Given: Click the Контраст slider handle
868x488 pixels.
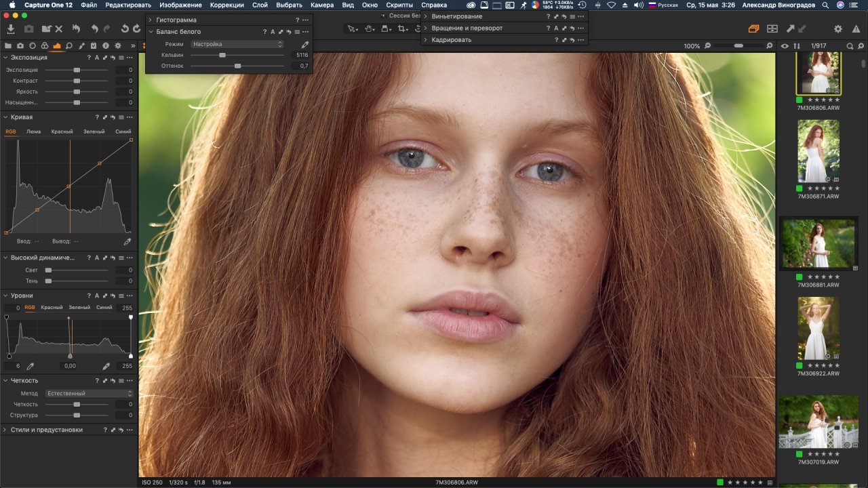Looking at the screenshot, I should pos(77,81).
